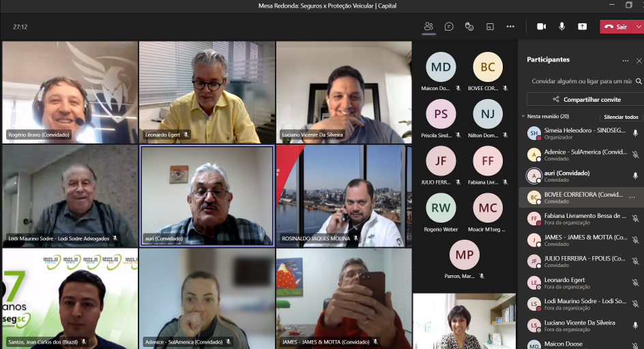This screenshot has width=644, height=349.
Task: Show participants icon in meeting toolbar
Action: coord(428,27)
